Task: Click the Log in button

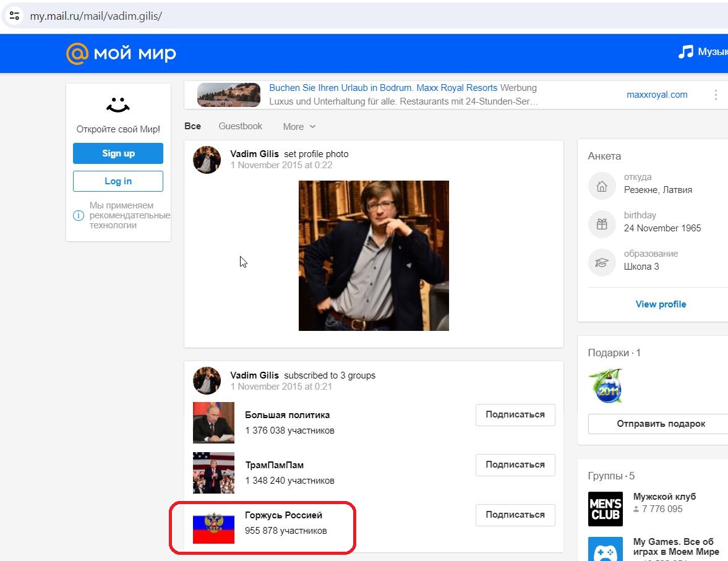Action: click(x=118, y=181)
